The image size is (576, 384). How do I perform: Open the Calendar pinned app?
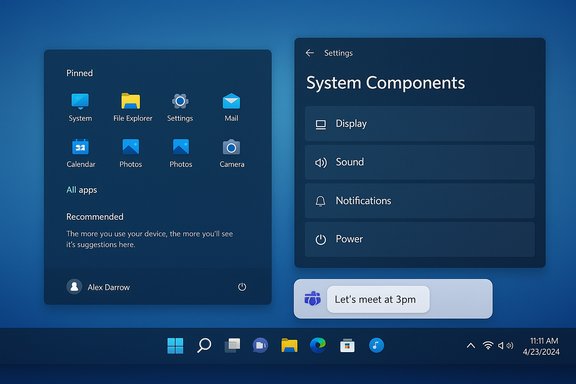pos(81,153)
